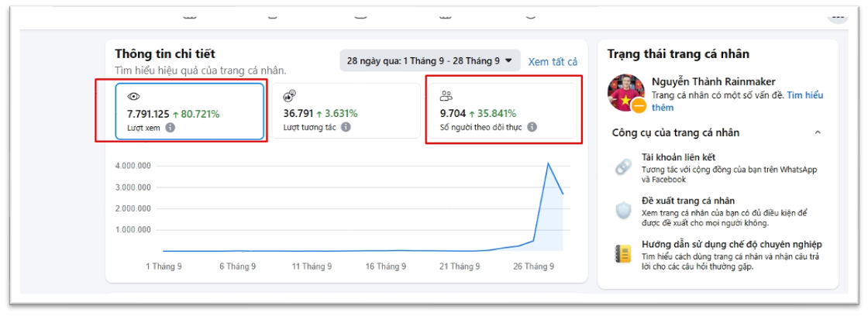Image resolution: width=868 pixels, height=316 pixels.
Task: Select the Số người theo dõi thực card
Action: click(503, 112)
